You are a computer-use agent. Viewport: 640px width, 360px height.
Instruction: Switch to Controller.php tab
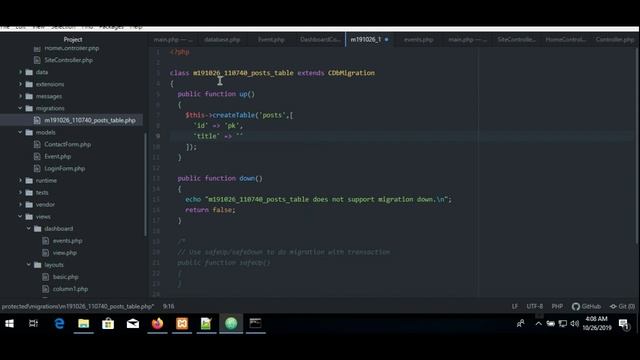614,40
